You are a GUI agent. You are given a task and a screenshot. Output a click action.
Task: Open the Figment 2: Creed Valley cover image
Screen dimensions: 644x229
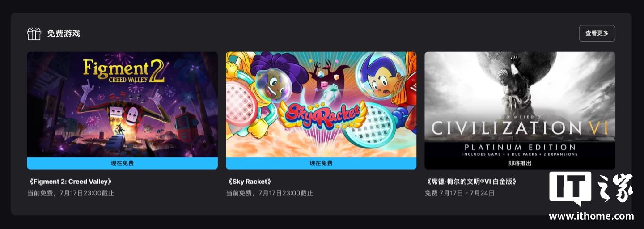click(x=122, y=105)
